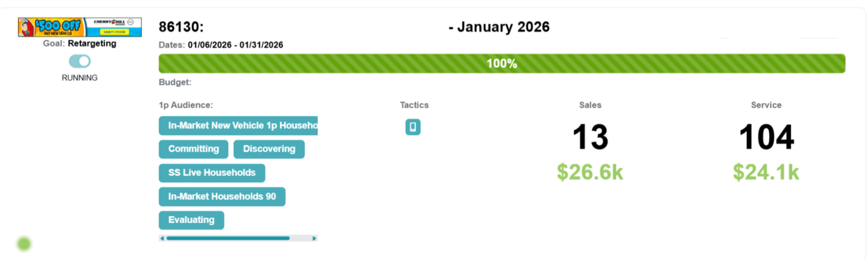This screenshot has width=868, height=260.
Task: Click the audience horizontal scrollbar thumb
Action: click(x=228, y=238)
